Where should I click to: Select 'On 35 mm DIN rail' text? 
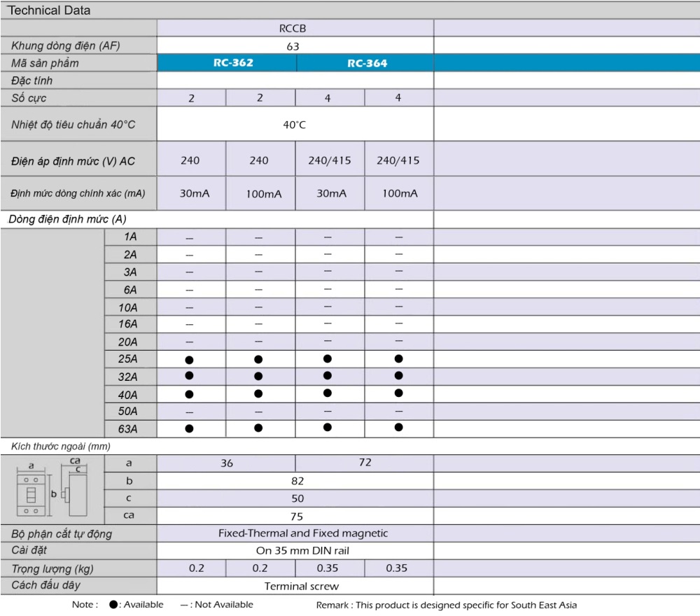pos(302,551)
